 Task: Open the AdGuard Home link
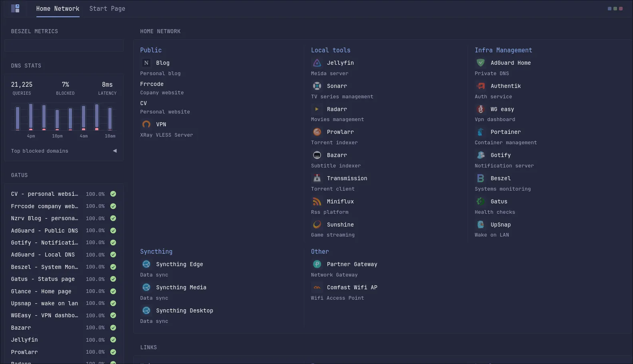(x=511, y=63)
